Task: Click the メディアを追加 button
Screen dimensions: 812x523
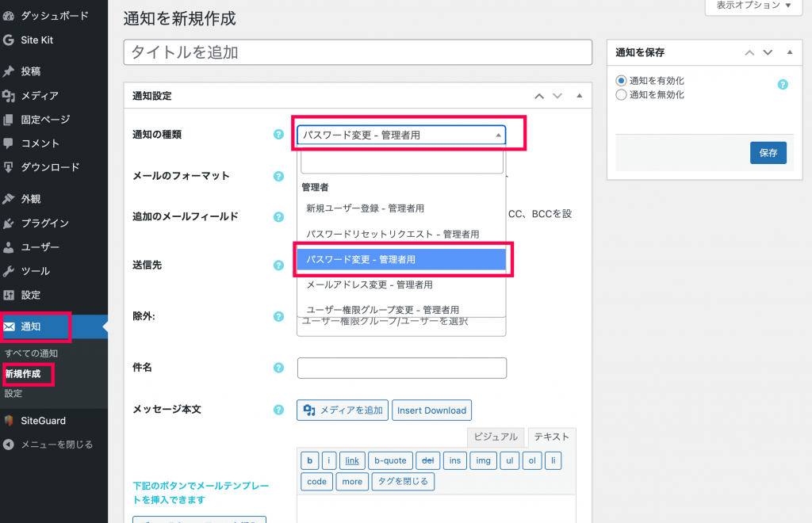Action: [x=343, y=410]
